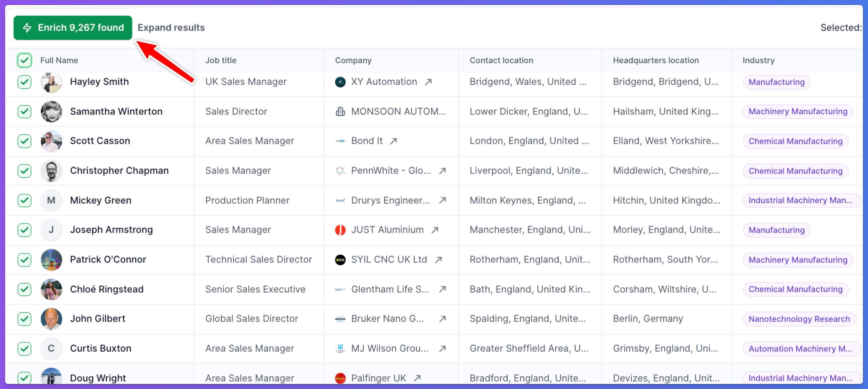Deselect Mickey Green's checkbox
This screenshot has width=868, height=389.
point(24,200)
